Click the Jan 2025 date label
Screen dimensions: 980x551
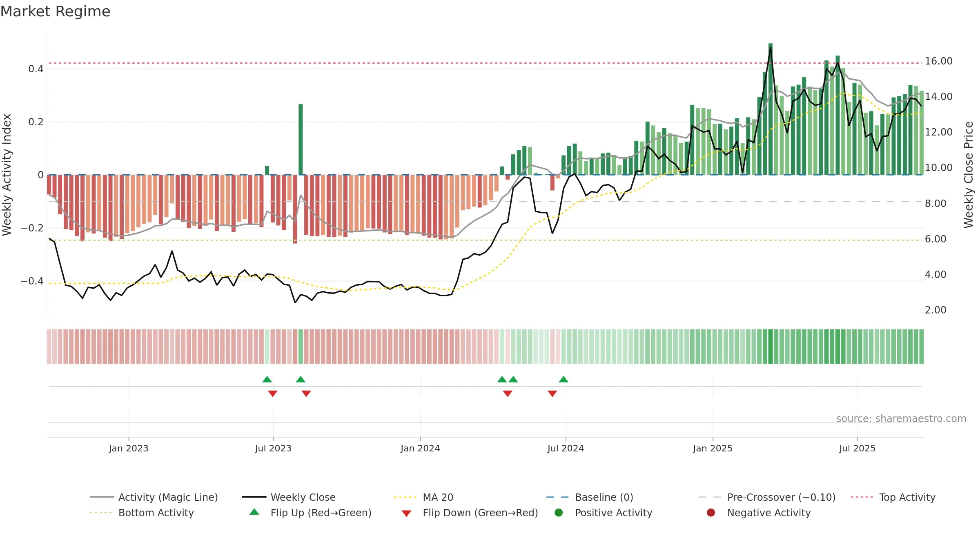[713, 448]
